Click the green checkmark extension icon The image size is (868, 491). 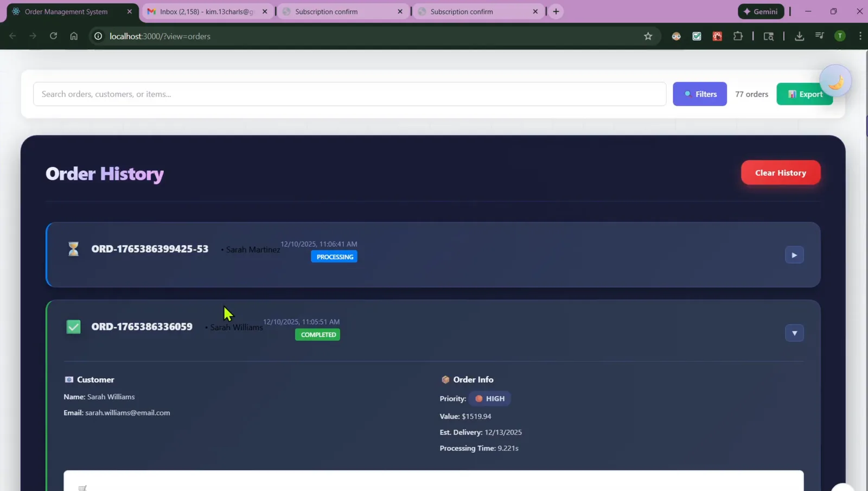[697, 36]
